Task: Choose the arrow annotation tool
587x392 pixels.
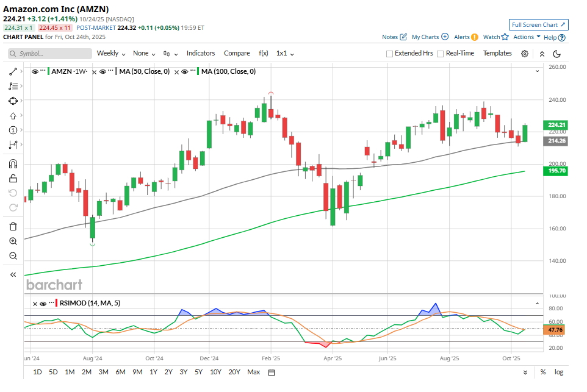Action: [x=13, y=116]
